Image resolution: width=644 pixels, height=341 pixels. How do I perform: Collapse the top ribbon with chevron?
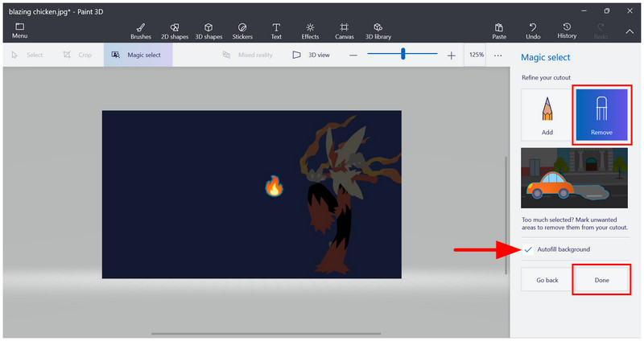tap(630, 31)
